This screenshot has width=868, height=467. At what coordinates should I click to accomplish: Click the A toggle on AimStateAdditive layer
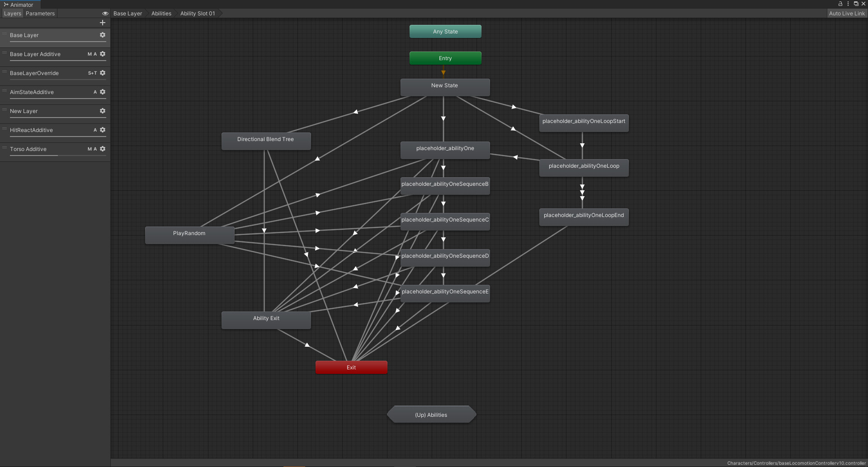point(95,92)
